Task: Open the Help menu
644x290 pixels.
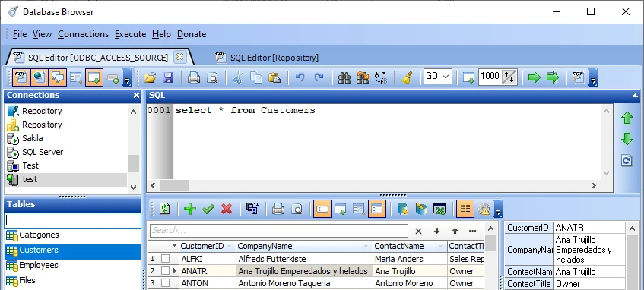Action: tap(161, 34)
